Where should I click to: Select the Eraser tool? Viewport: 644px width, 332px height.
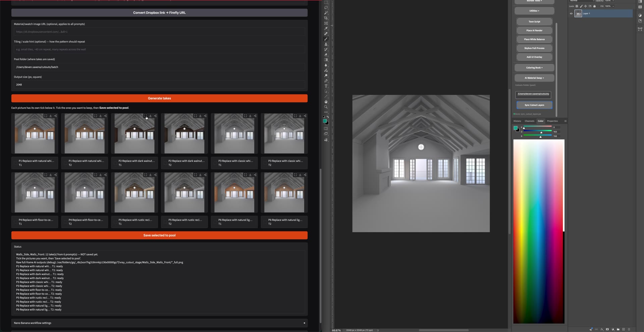(x=326, y=55)
